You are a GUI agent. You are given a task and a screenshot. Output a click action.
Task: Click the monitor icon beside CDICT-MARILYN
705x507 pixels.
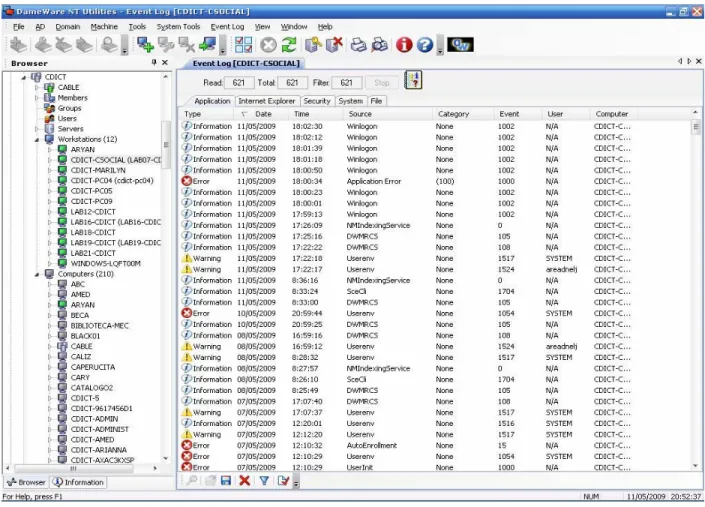click(x=63, y=170)
